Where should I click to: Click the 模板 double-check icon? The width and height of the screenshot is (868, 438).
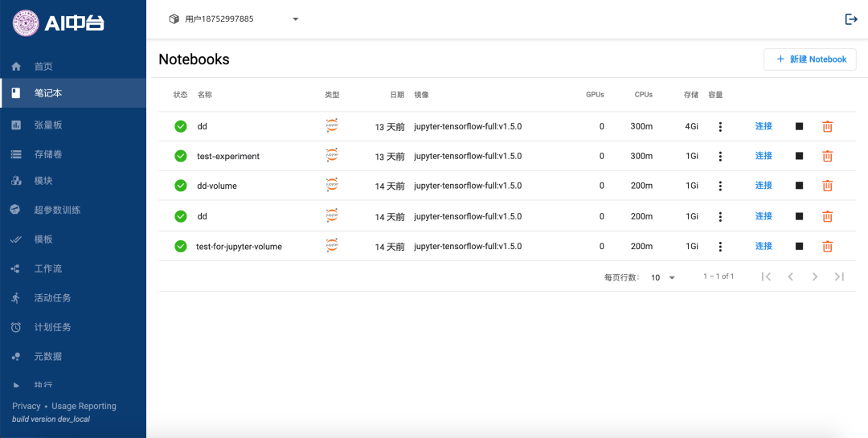(x=16, y=239)
